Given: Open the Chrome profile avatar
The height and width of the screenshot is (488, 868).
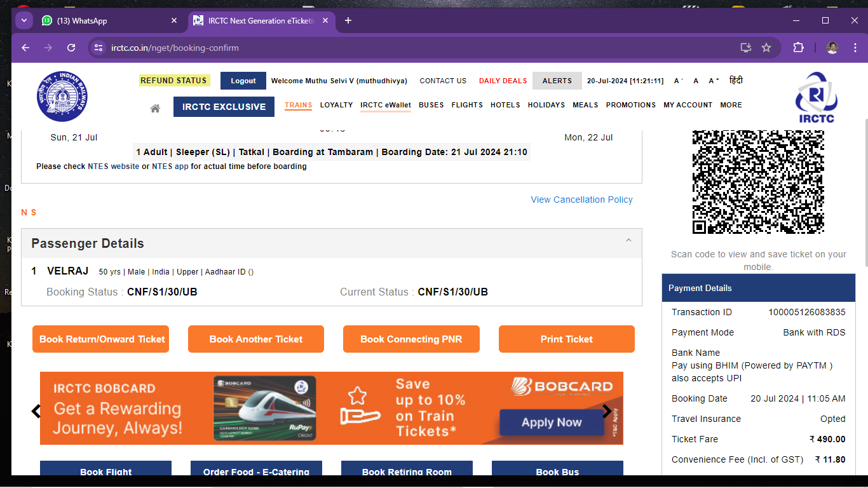Looking at the screenshot, I should coord(832,48).
